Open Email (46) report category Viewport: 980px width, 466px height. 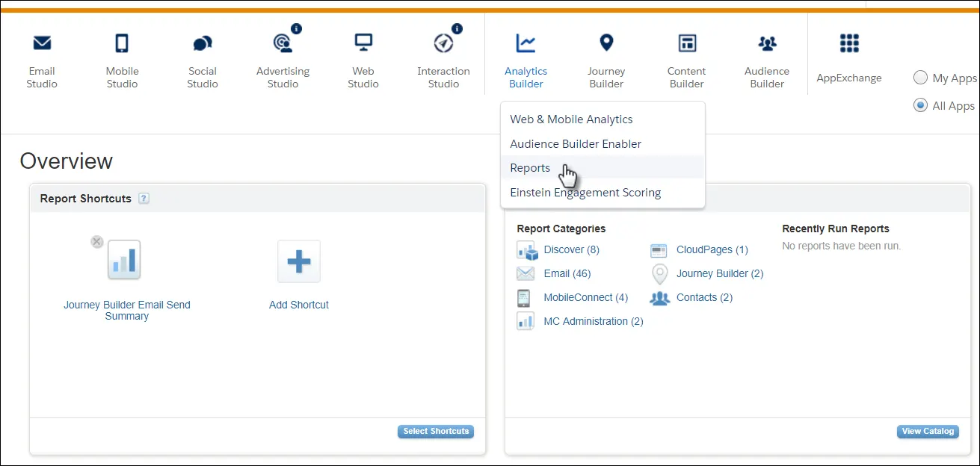click(x=567, y=273)
